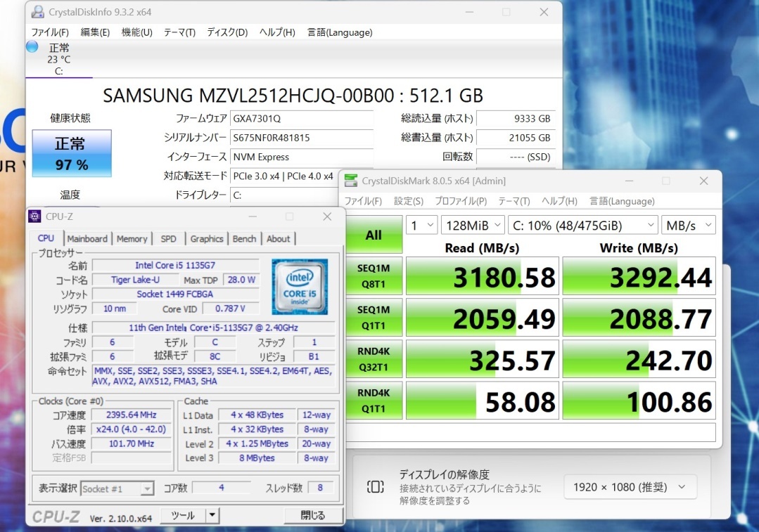Viewport: 759px width, 532px height.
Task: Expand the 1920 × 1080 resolution dropdown
Action: click(x=629, y=486)
